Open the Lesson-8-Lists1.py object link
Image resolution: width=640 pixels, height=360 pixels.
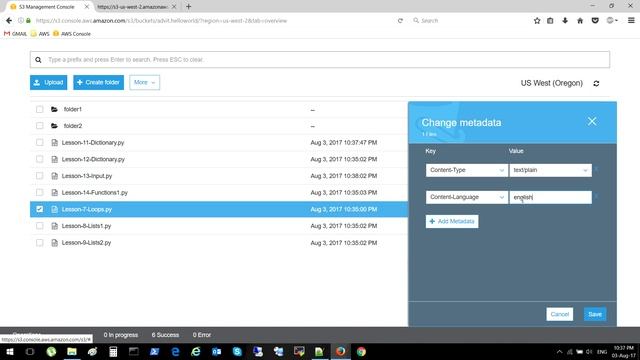click(86, 226)
